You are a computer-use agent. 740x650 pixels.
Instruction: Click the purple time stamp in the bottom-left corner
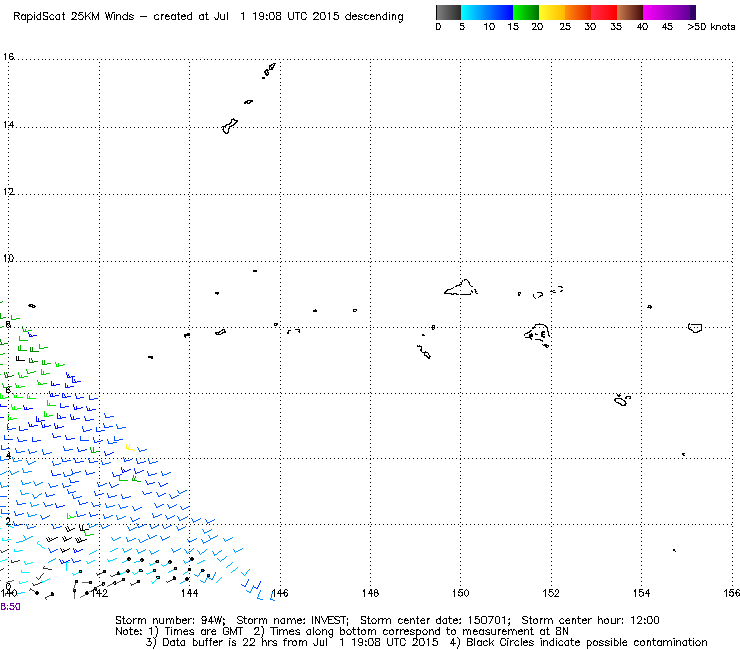(10, 607)
